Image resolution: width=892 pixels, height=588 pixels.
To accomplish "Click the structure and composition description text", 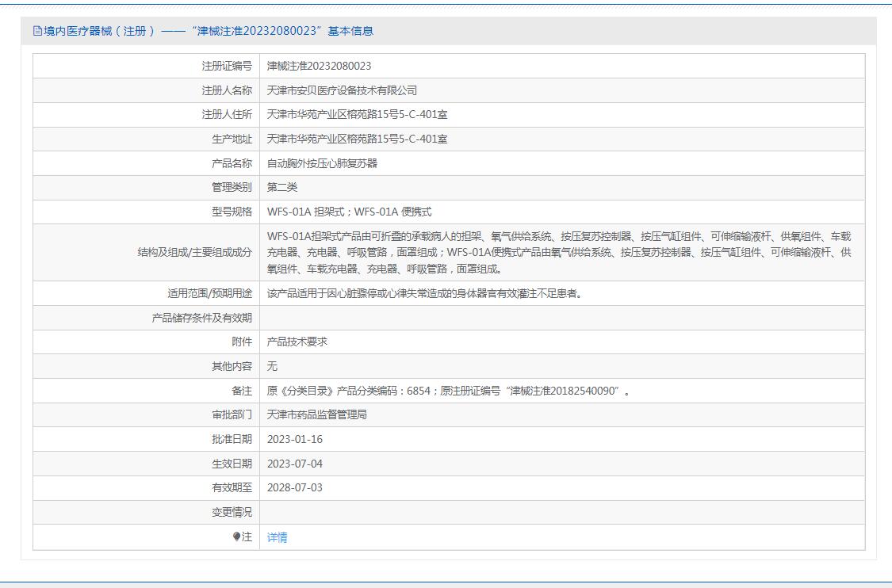I will coord(559,253).
